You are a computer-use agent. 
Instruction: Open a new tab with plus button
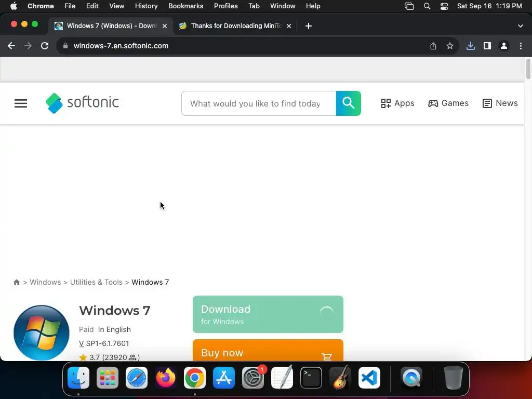click(309, 26)
